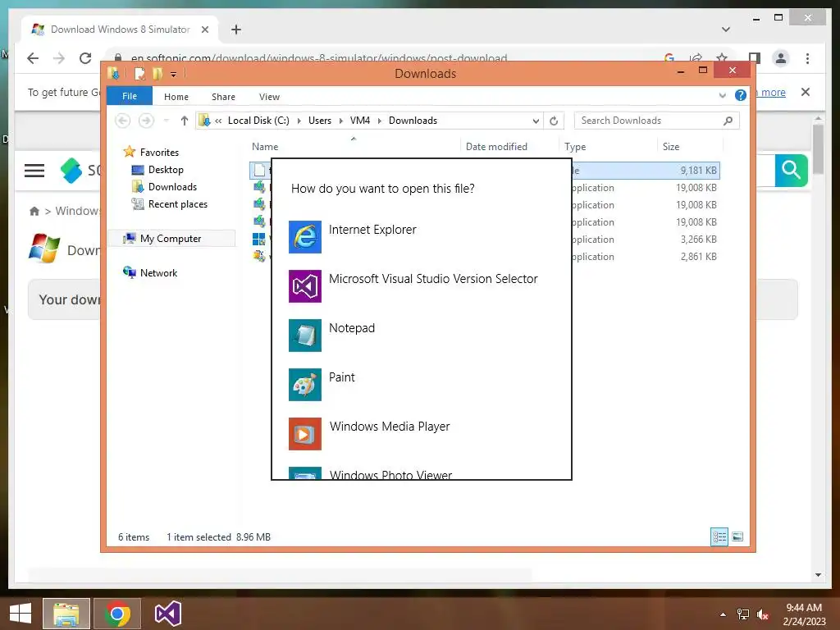
Task: Open Chrome side panel icon
Action: click(755, 58)
